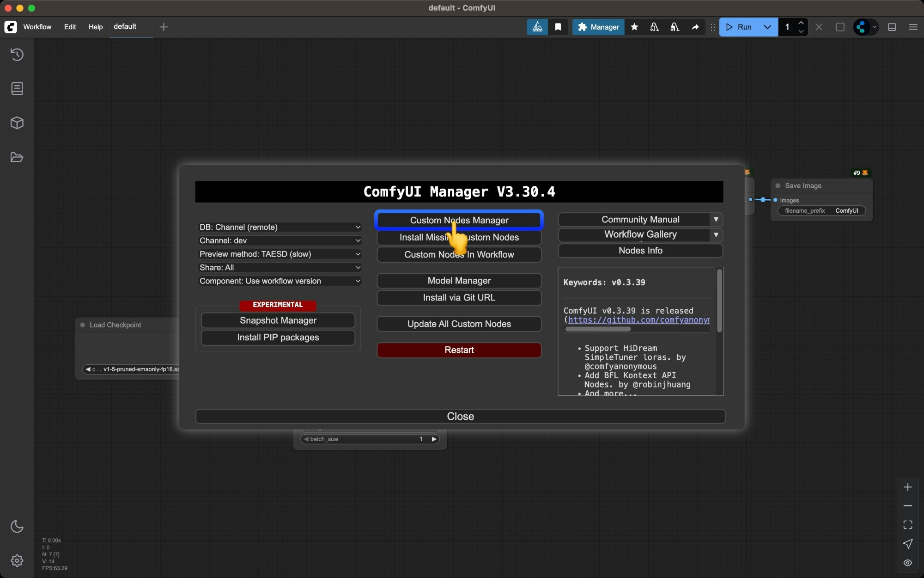Open the share workflow arrow icon
This screenshot has width=924, height=578.
pyautogui.click(x=695, y=27)
